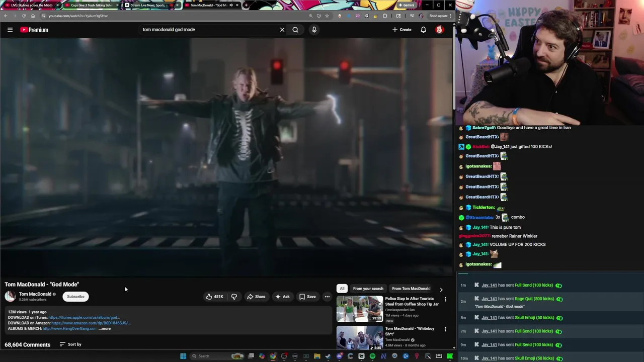Click the God Mode video player
The height and width of the screenshot is (362, 644).
tap(226, 157)
